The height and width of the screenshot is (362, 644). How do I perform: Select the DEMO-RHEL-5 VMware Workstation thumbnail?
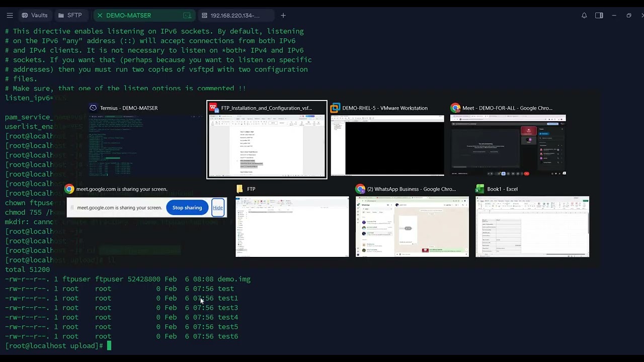[387, 145]
